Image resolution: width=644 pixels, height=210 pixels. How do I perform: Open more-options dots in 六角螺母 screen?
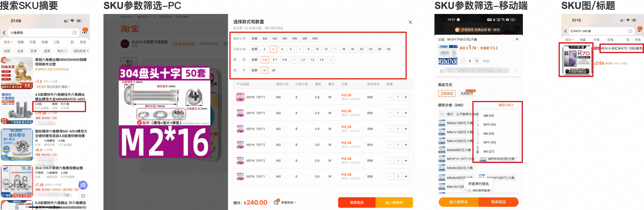click(85, 33)
